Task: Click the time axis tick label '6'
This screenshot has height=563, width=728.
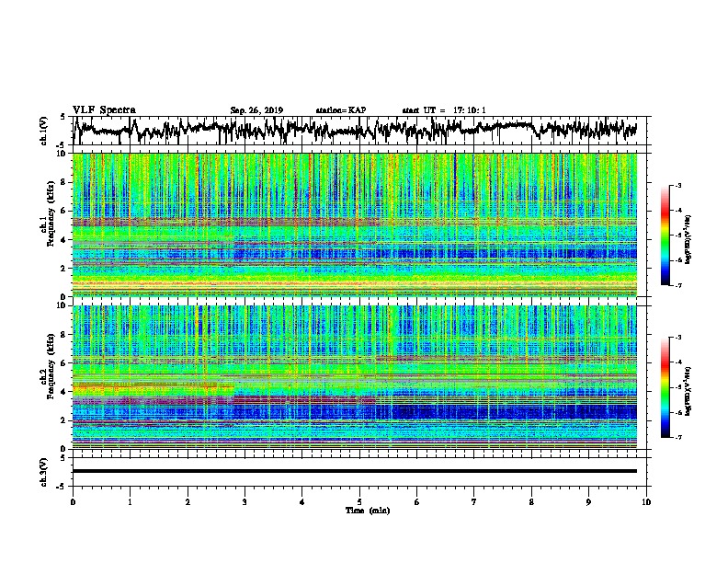Action: coord(417,502)
